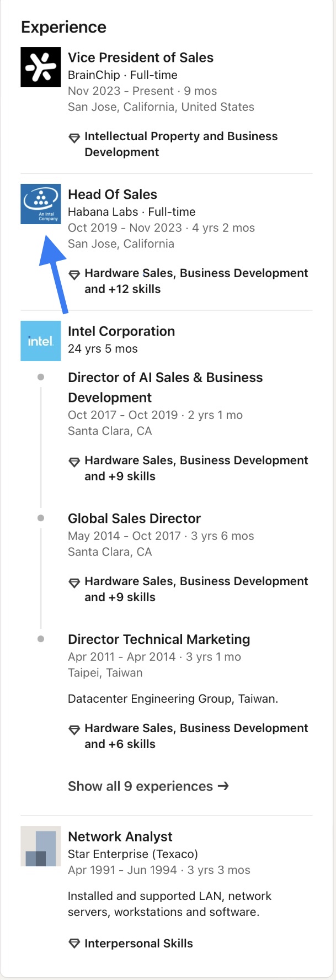This screenshot has height=980, width=336.
Task: Show all 9 experiences
Action: [x=141, y=786]
